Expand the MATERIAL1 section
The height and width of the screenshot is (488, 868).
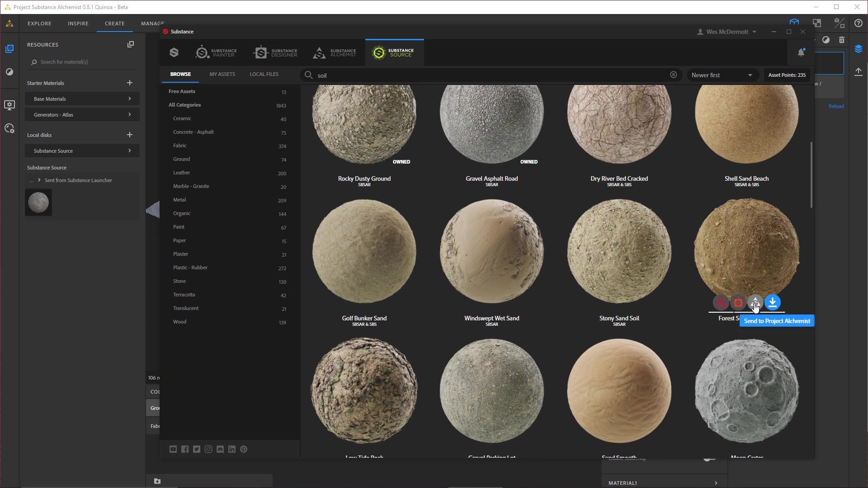[x=665, y=483]
